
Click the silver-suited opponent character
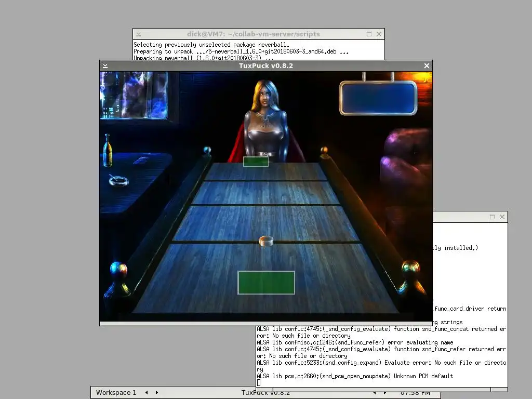[267, 122]
